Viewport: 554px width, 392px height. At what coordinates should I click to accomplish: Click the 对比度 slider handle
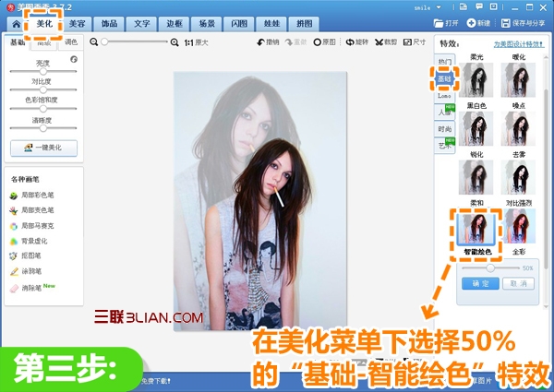click(x=43, y=89)
